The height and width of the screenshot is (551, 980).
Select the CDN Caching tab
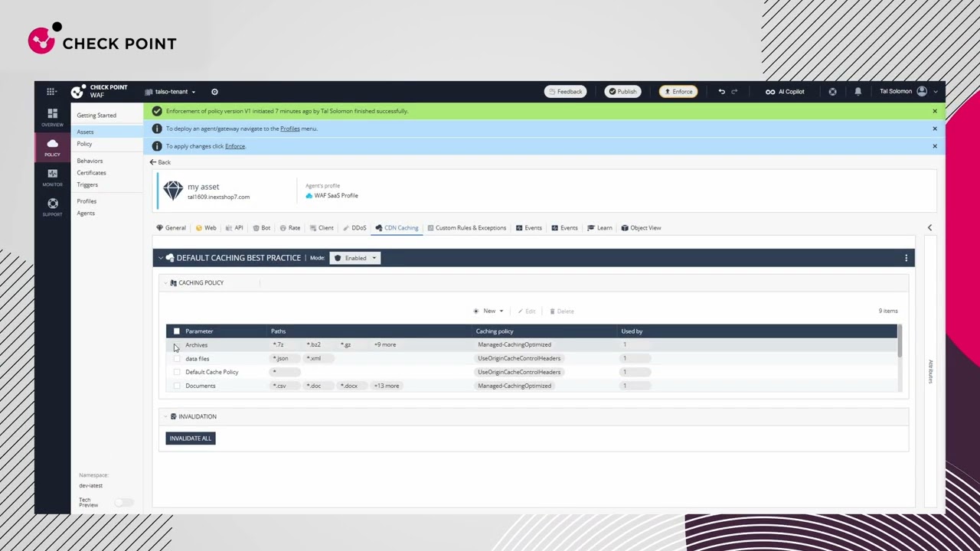point(397,228)
